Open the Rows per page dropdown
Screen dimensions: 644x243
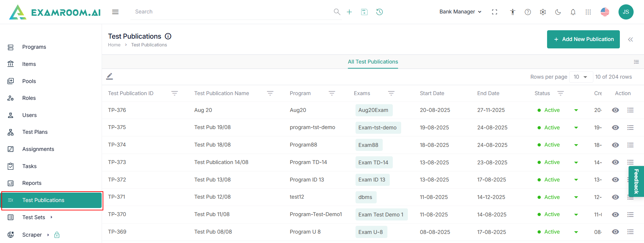pos(580,77)
